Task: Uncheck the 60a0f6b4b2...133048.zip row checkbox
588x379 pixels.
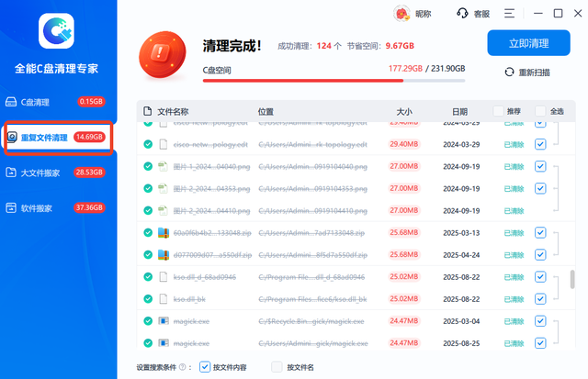Action: [x=540, y=232]
